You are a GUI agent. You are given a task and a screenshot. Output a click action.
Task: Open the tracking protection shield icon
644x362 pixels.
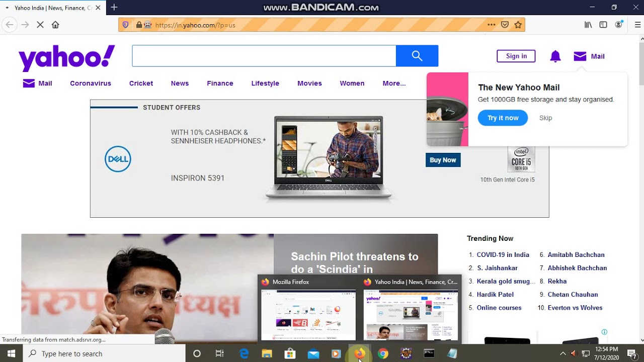(126, 25)
